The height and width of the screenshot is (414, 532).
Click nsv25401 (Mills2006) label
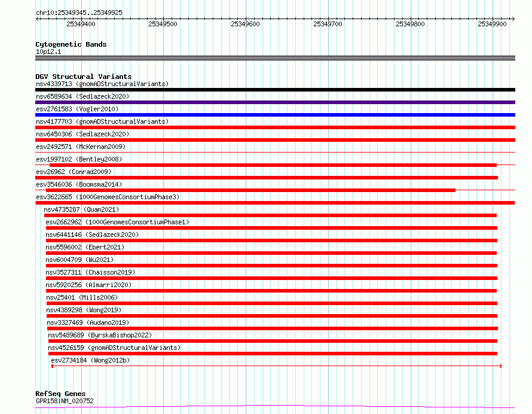click(x=82, y=297)
